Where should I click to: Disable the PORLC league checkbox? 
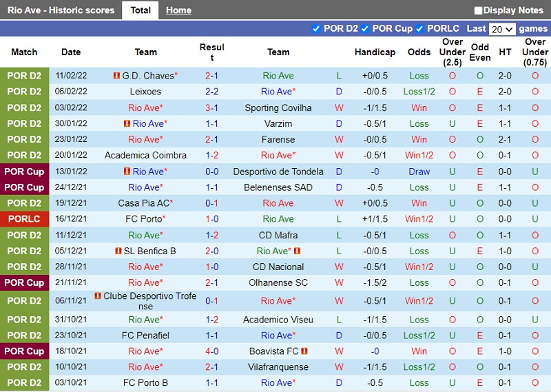[419, 29]
